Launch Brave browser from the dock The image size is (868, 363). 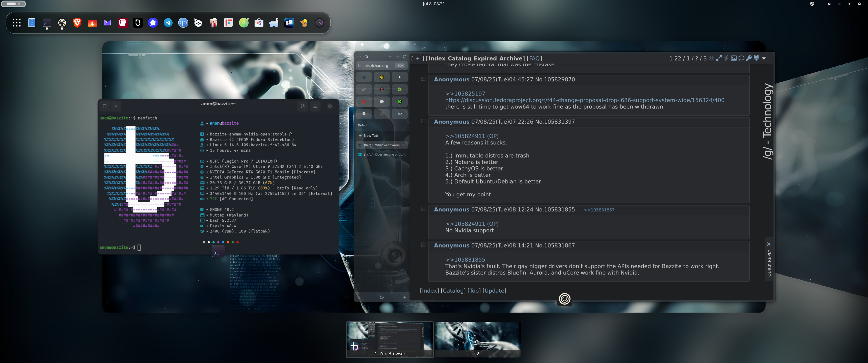(77, 23)
